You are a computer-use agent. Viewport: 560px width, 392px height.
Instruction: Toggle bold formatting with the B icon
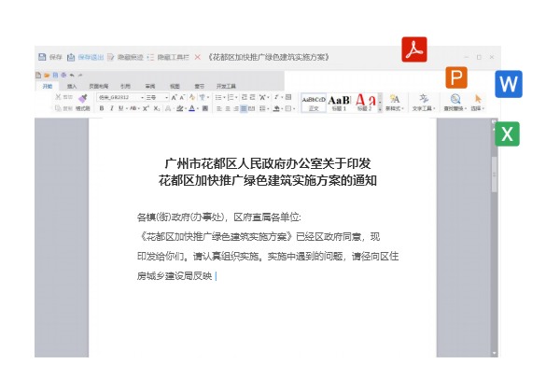pyautogui.click(x=101, y=108)
